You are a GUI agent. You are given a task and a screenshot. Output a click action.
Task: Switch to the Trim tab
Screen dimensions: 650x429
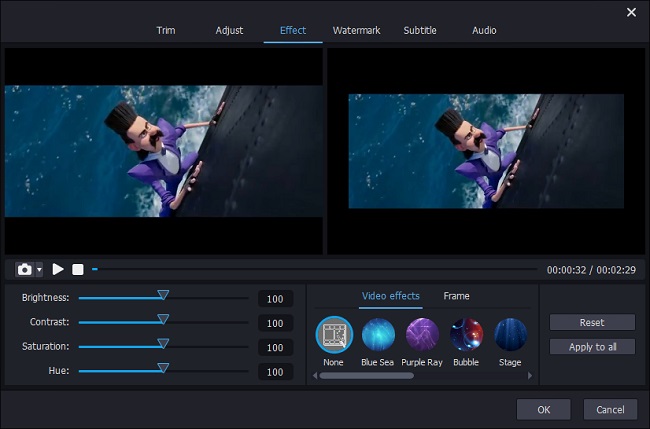click(166, 30)
